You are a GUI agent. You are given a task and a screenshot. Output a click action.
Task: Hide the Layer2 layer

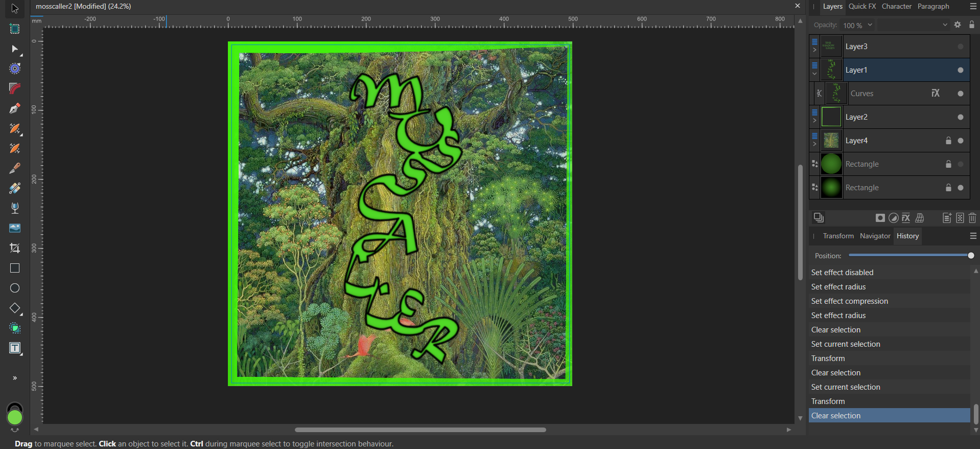click(x=961, y=117)
